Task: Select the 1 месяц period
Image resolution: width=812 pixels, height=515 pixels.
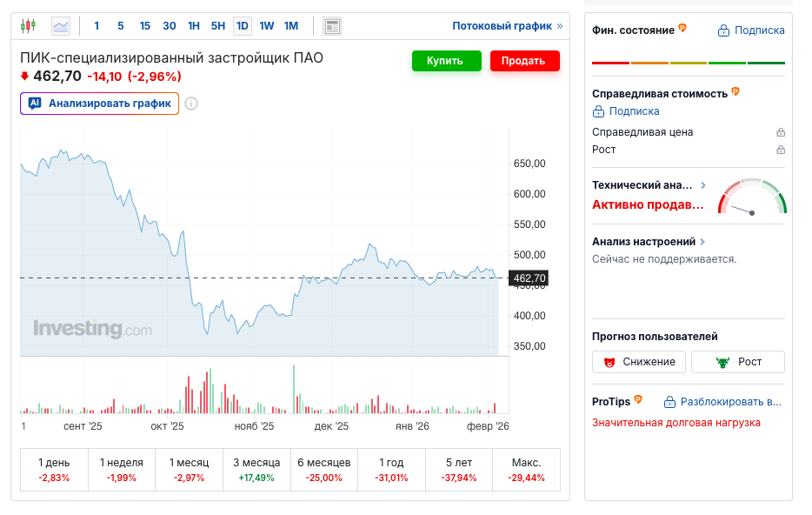Action: (189, 470)
